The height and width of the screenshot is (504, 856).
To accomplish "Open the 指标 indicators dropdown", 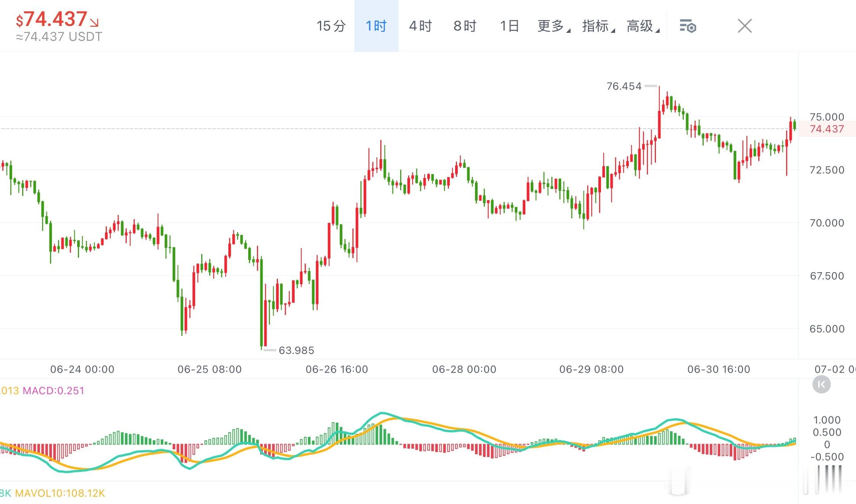I will pyautogui.click(x=598, y=26).
